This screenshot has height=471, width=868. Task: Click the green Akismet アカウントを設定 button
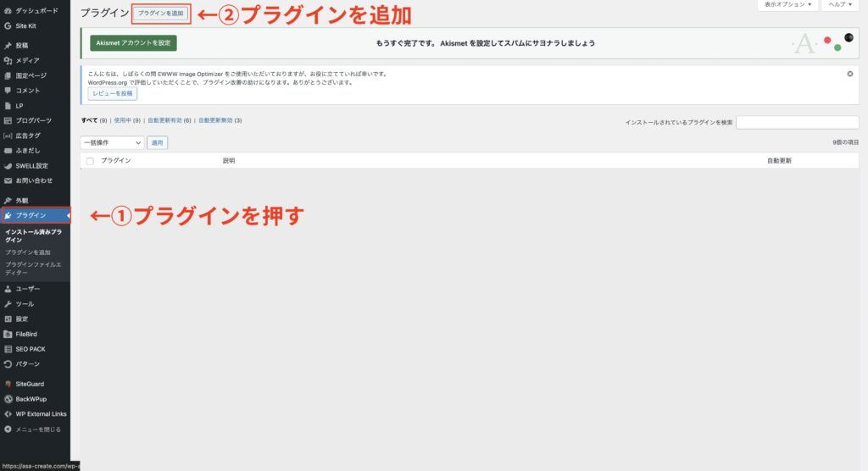click(x=133, y=43)
